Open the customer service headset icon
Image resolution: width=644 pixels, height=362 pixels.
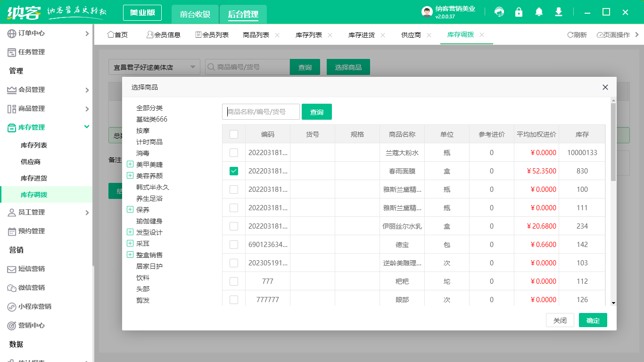499,12
